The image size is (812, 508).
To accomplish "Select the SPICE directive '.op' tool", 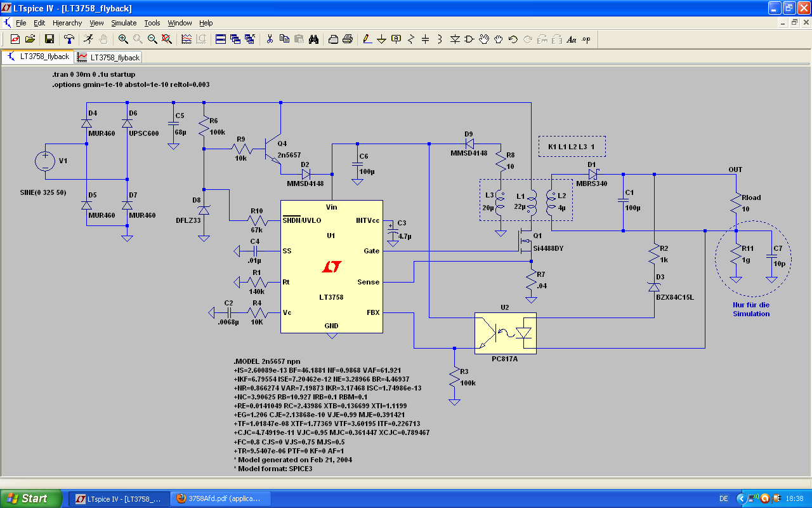I will (x=586, y=39).
